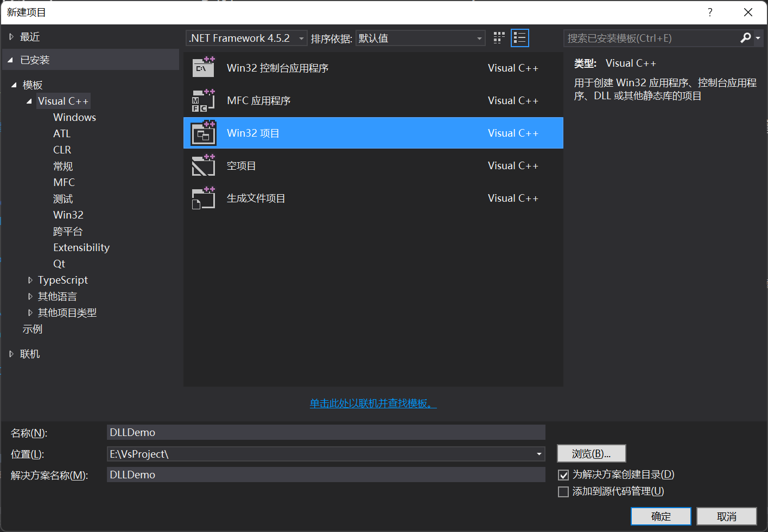Open the online template search link
Viewport: 768px width, 532px height.
[x=373, y=403]
